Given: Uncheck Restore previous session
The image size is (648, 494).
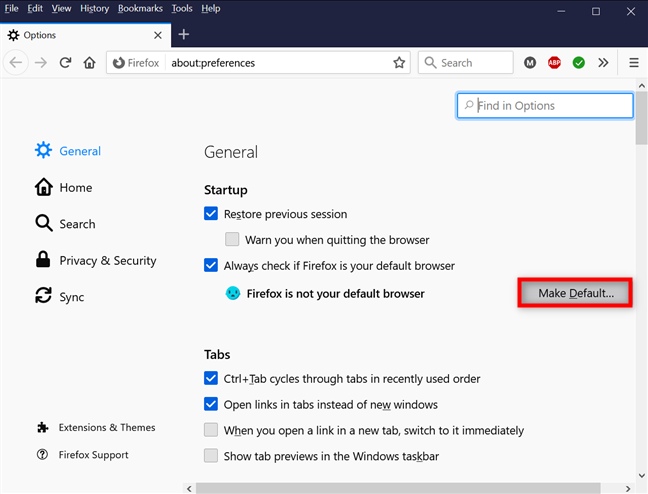Looking at the screenshot, I should point(211,214).
